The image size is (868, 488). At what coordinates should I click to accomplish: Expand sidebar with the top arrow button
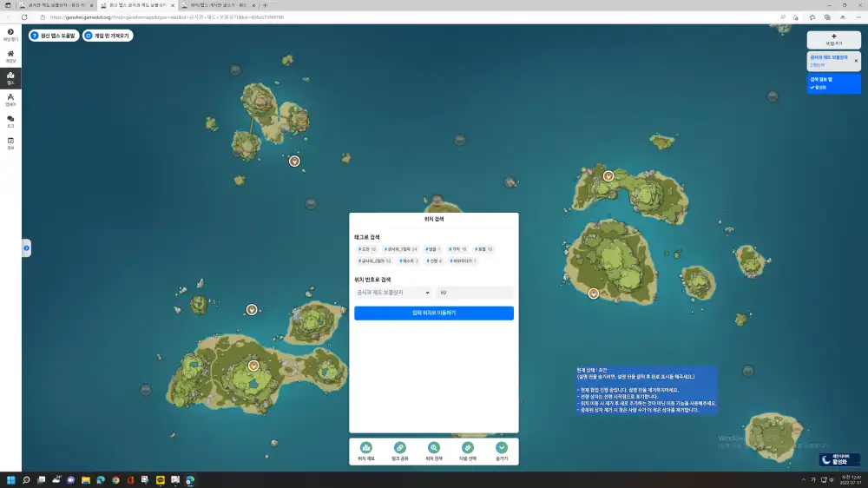[x=10, y=34]
